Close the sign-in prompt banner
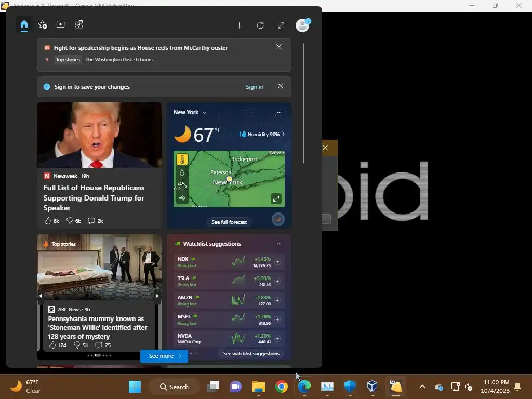Viewport: 532px width, 399px height. [281, 86]
